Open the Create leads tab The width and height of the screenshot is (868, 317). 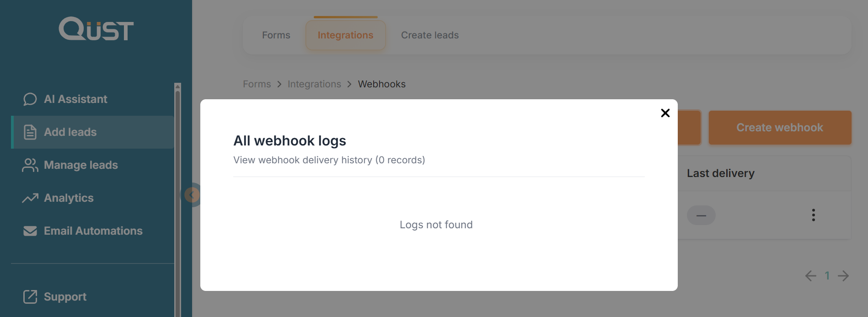pyautogui.click(x=429, y=35)
